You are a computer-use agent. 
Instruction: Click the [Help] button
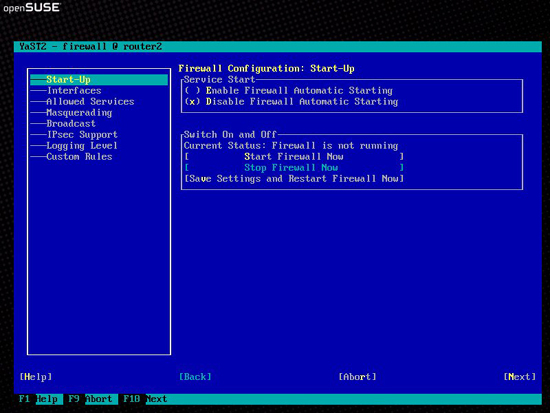click(36, 377)
